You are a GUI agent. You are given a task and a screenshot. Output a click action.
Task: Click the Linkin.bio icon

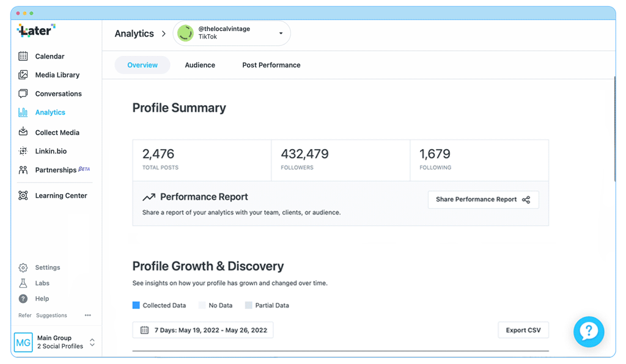pos(23,151)
